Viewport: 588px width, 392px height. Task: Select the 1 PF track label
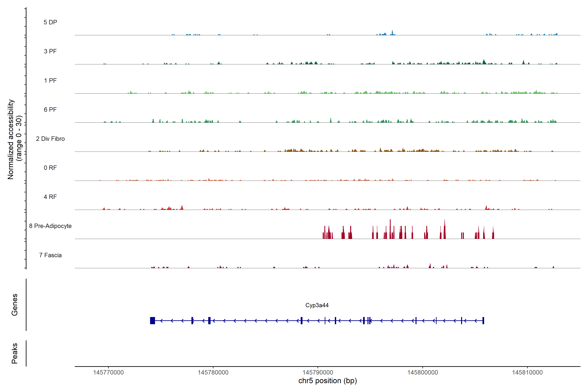click(50, 81)
